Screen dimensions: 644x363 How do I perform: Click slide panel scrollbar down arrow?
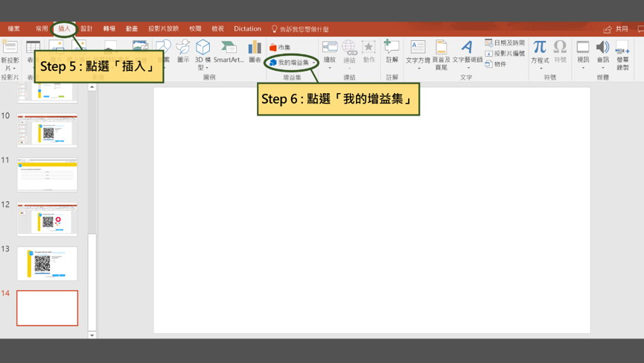click(x=92, y=335)
